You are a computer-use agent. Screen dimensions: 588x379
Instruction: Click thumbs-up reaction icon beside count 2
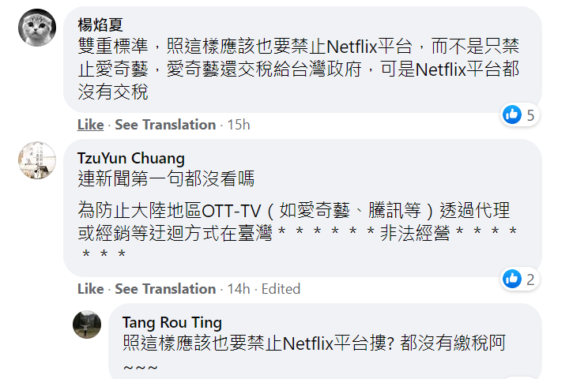(x=512, y=279)
